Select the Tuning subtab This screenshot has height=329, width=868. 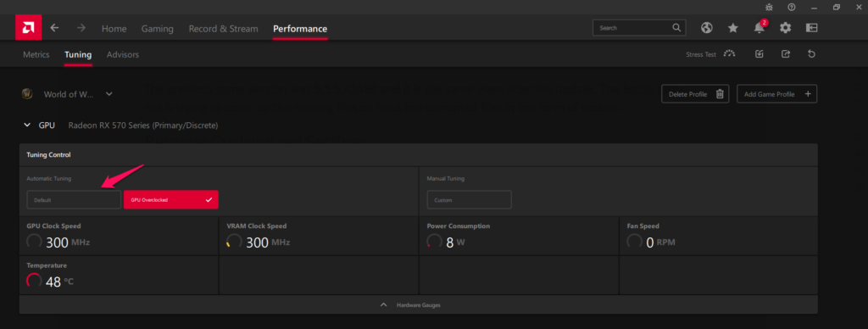pos(78,55)
